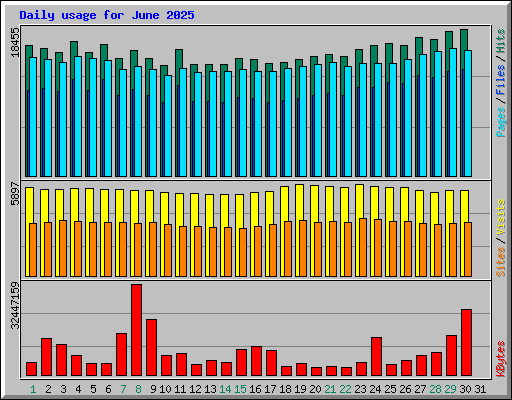This screenshot has width=512, height=400.
Task: Click the 'Sites' legend label
Action: [501, 262]
